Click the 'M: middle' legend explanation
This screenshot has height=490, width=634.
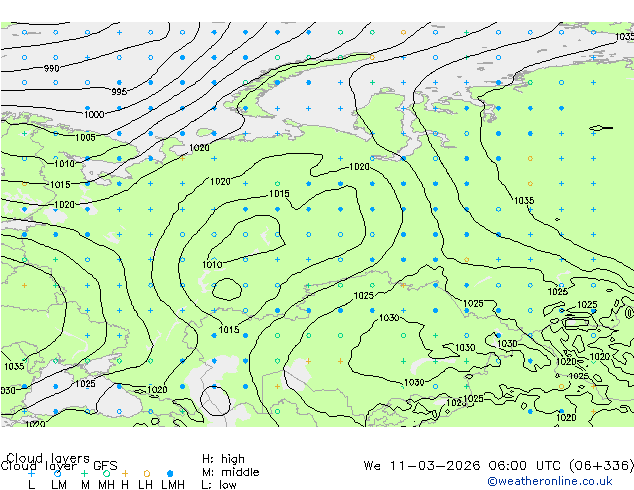(x=230, y=472)
